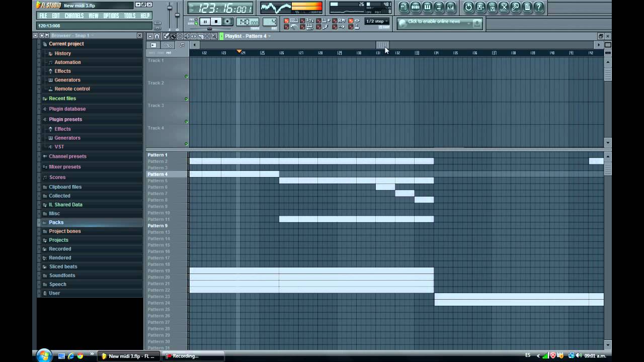
Task: Select the playlist select tool
Action: (x=207, y=36)
